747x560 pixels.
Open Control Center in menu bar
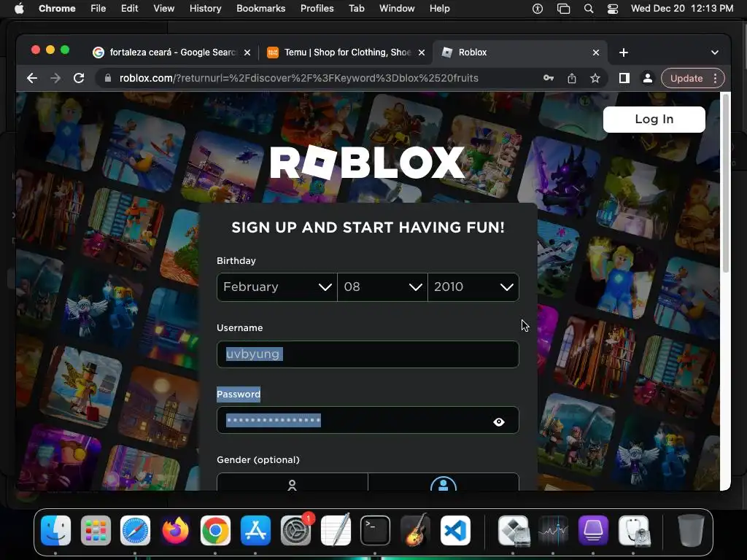tap(613, 8)
